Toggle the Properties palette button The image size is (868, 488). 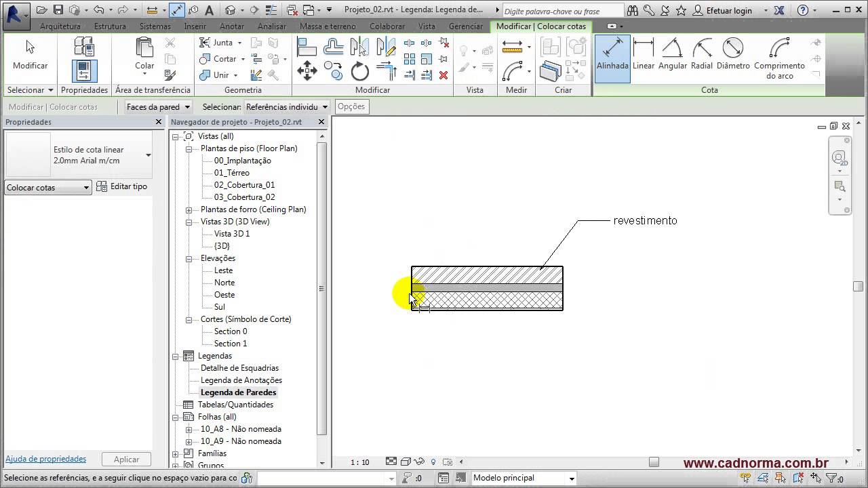point(84,71)
